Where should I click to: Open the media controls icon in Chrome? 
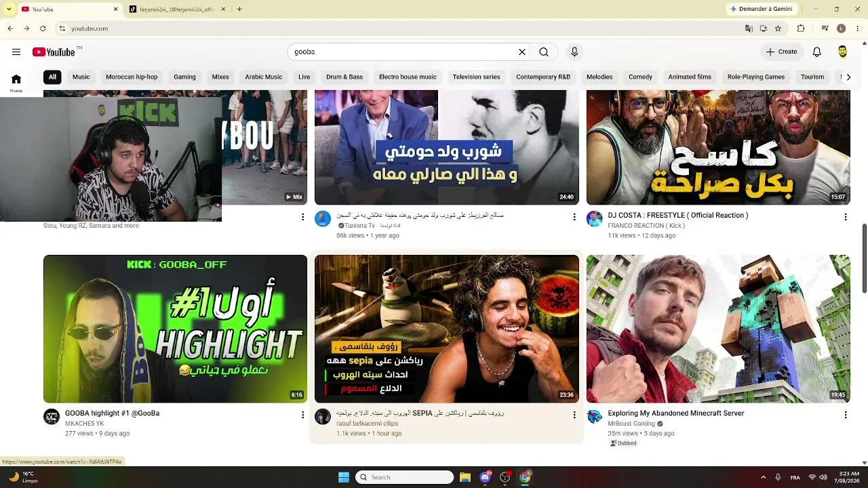coord(825,28)
